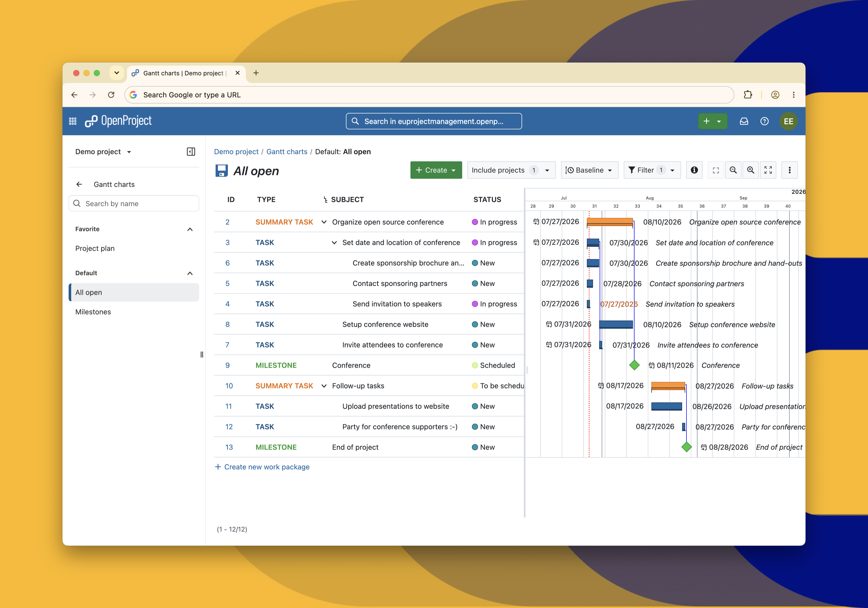This screenshot has width=868, height=608.
Task: Click the TYPE column header
Action: click(266, 200)
